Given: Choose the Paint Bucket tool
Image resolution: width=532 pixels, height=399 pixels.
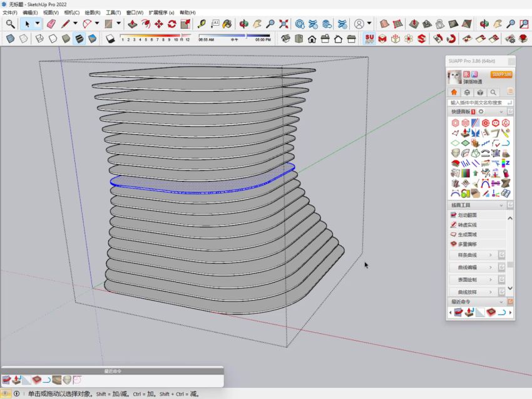Looking at the screenshot, I should [x=227, y=24].
